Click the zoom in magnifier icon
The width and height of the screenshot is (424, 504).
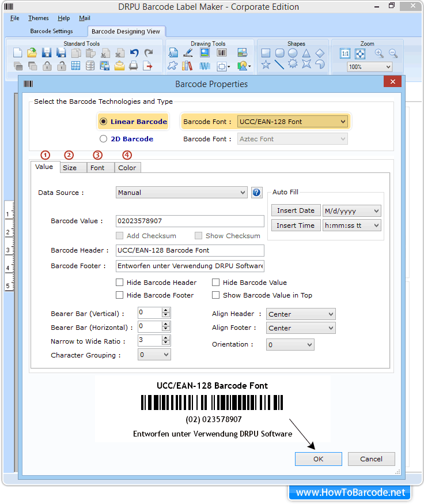point(379,53)
